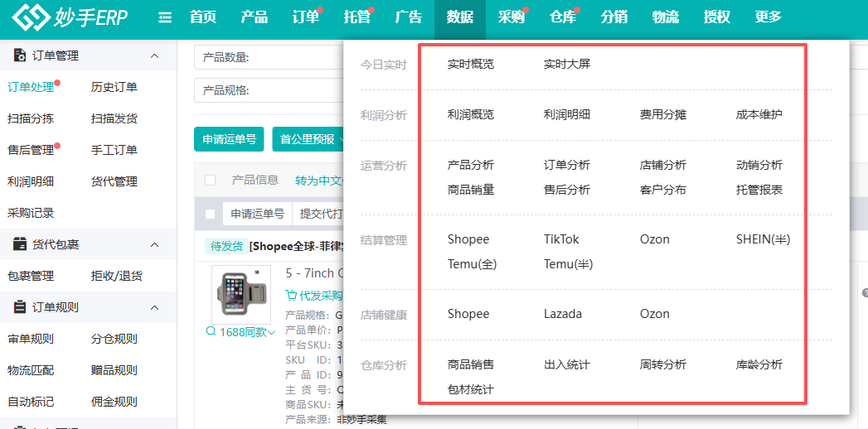Select 利润概览 under 利润分析
The height and width of the screenshot is (429, 868).
[x=471, y=115]
